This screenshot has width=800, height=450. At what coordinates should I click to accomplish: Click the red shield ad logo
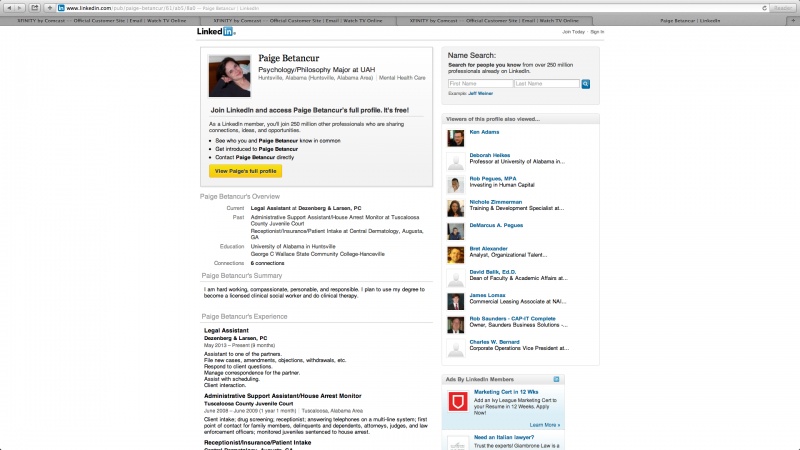[x=458, y=402]
